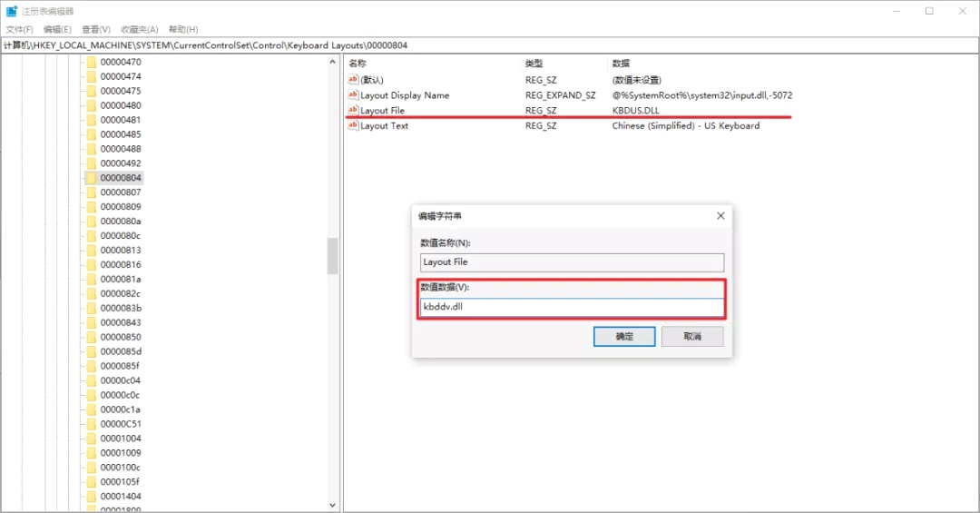This screenshot has width=980, height=513.
Task: Click folder icon of key 0000080c
Action: [92, 236]
